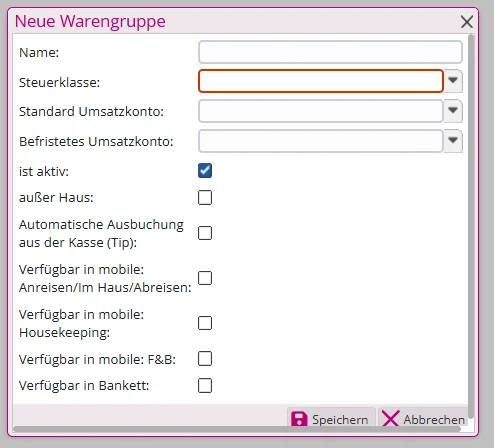
Task: Click the 'Standard Umsatzkonto:' label
Action: pos(91,111)
